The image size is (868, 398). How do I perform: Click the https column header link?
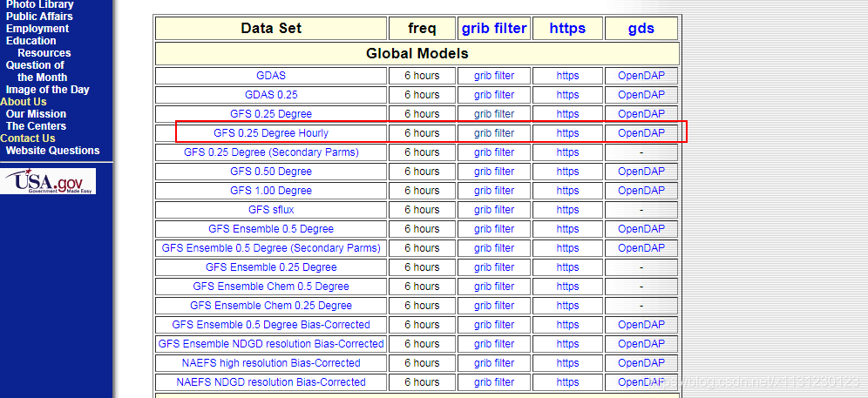pos(567,28)
